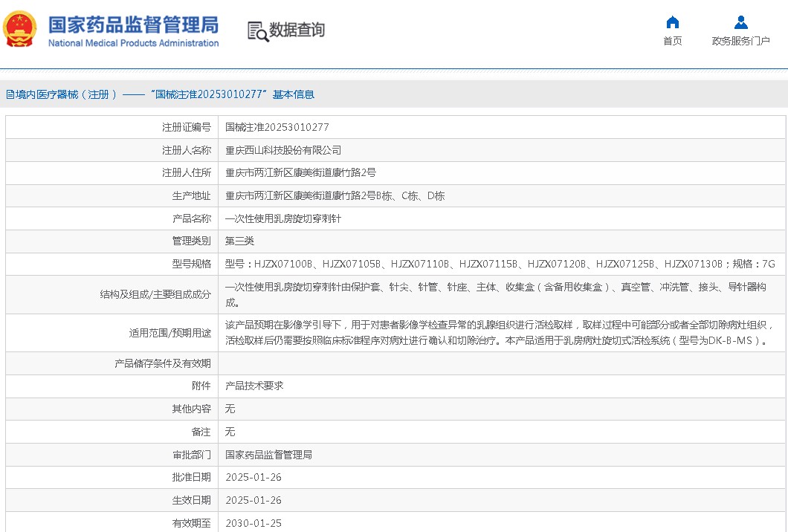Select the 注册人名称 label
Image resolution: width=788 pixels, height=532 pixels.
(187, 150)
